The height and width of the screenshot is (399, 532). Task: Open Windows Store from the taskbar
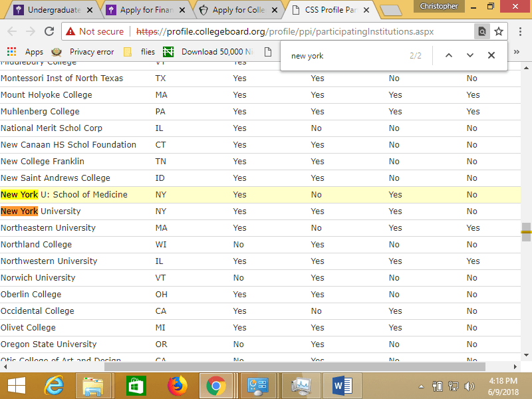136,386
